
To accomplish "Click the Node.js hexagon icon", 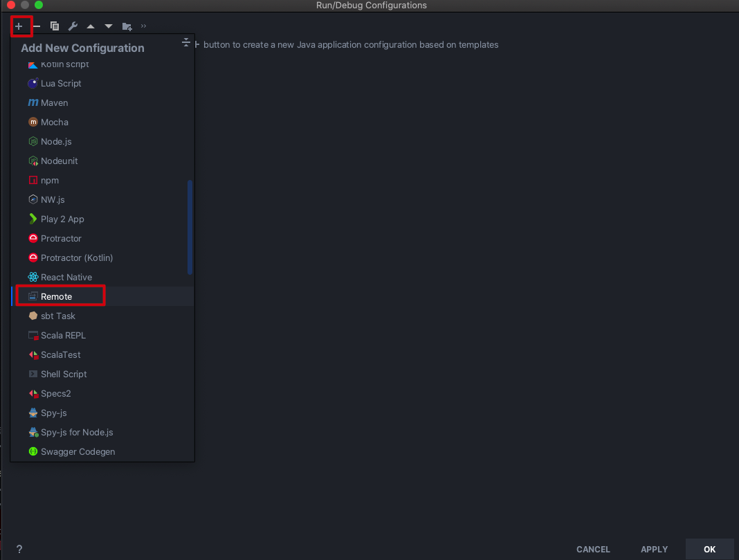I will pos(33,141).
